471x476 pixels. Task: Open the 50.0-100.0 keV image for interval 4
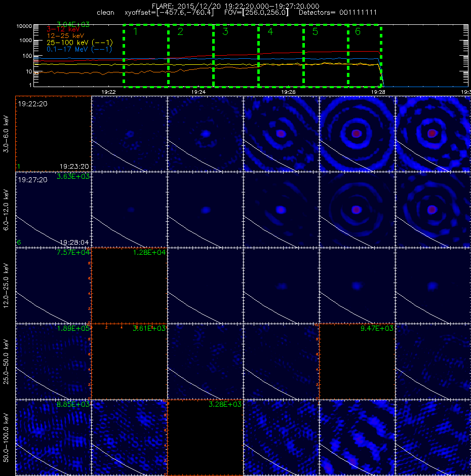[281, 438]
